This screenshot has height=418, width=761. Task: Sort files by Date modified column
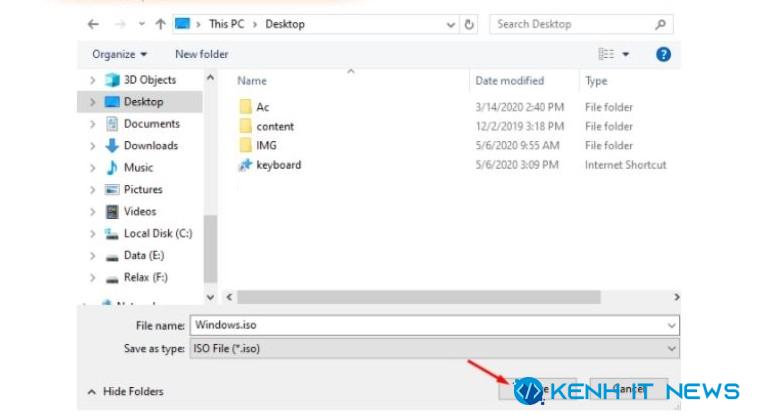(x=510, y=81)
